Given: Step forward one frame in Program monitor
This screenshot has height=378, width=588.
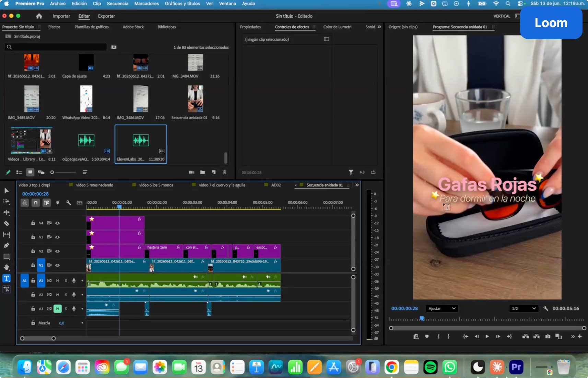Looking at the screenshot, I should click(x=498, y=336).
